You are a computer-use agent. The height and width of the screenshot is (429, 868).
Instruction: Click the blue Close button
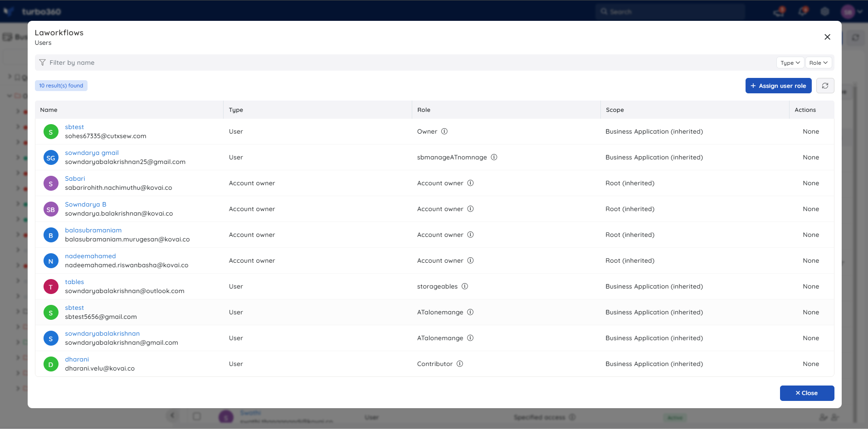807,393
